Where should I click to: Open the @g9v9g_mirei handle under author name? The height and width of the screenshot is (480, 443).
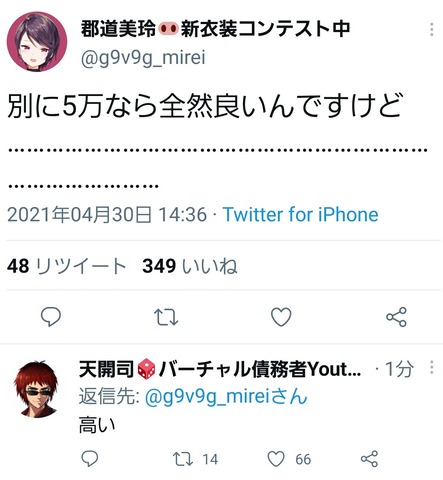(143, 58)
